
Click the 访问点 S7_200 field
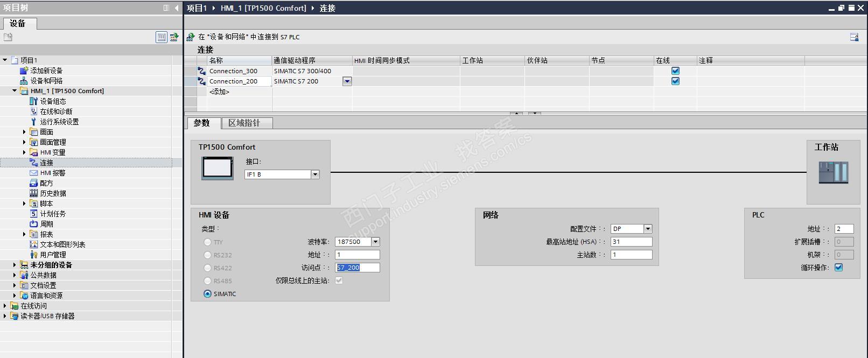[358, 268]
